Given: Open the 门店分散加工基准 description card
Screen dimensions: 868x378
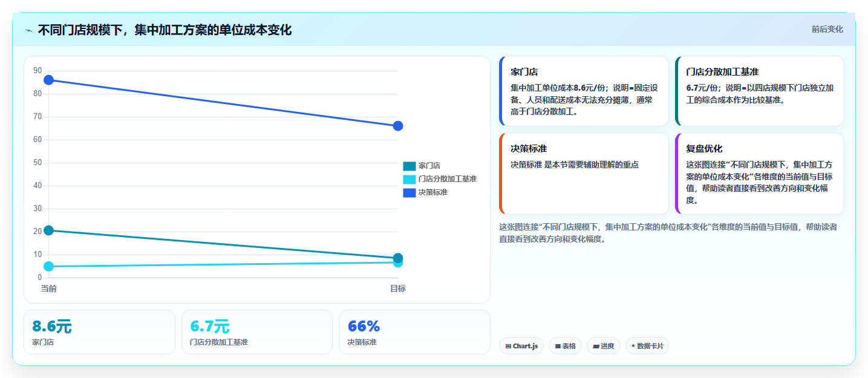Looking at the screenshot, I should point(760,91).
